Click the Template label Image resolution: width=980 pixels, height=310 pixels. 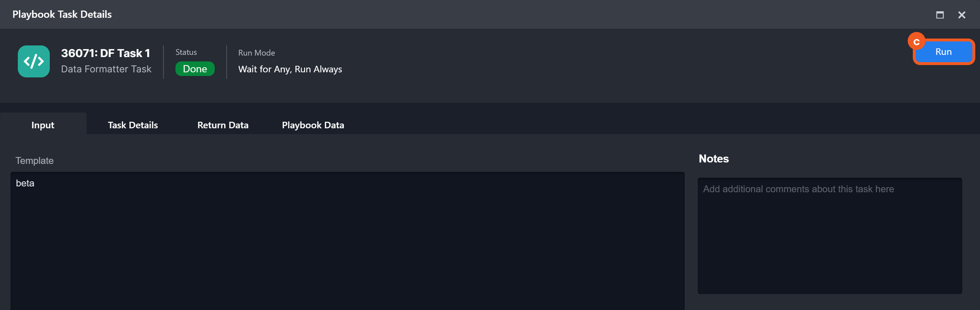pyautogui.click(x=34, y=161)
